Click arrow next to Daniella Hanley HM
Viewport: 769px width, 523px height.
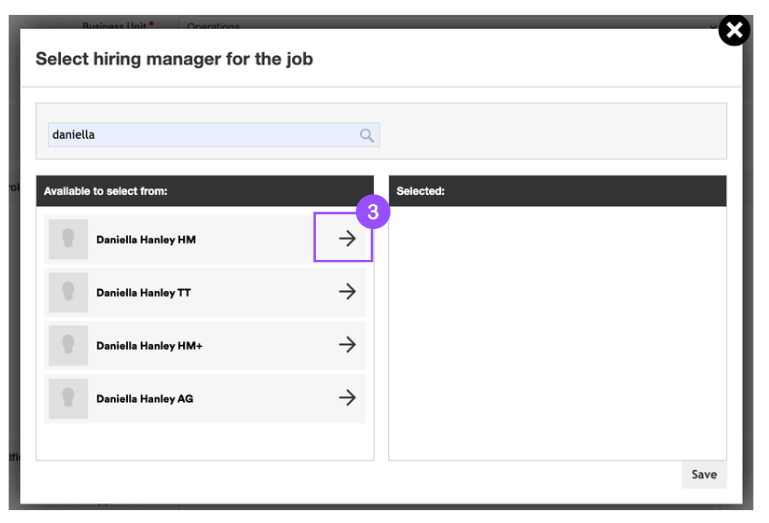[346, 239]
